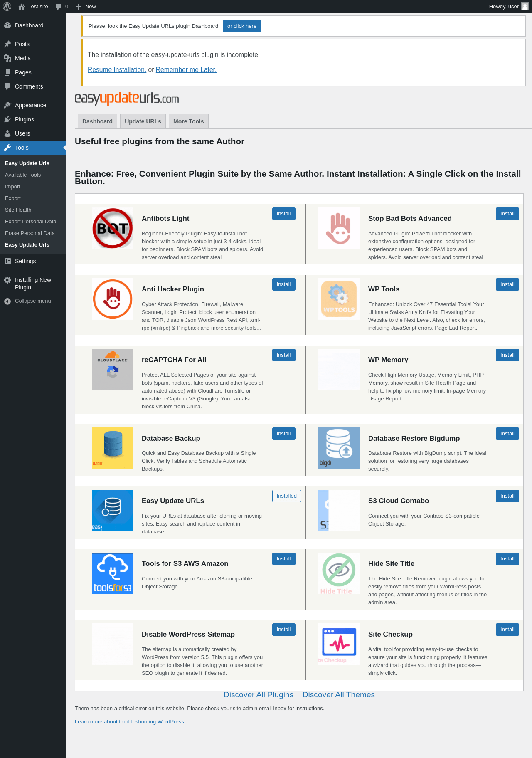
Task: Click the Posts pin icon in sidebar
Action: 7,44
